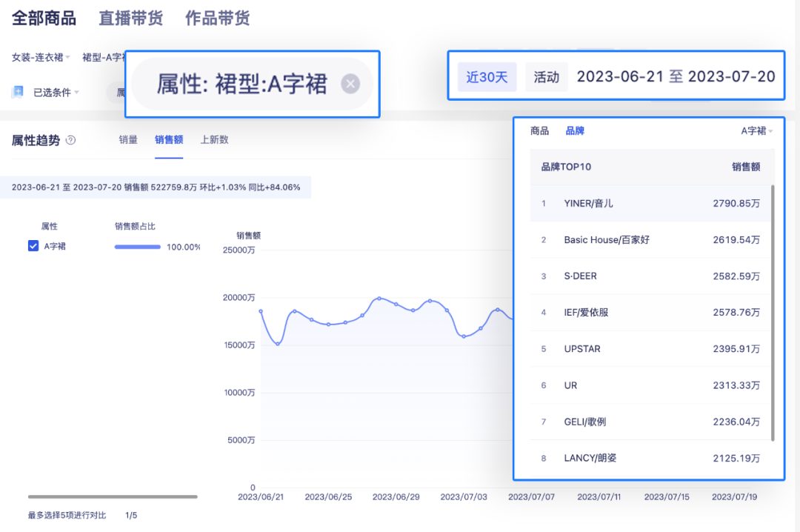Open brand GELI/歌例 row
Image resolution: width=800 pixels, height=532 pixels.
[x=650, y=422]
